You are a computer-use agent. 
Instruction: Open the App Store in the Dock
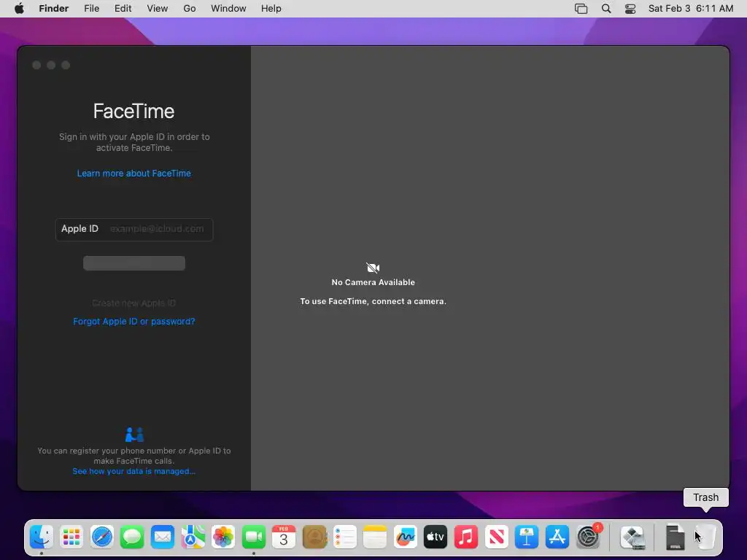[557, 537]
